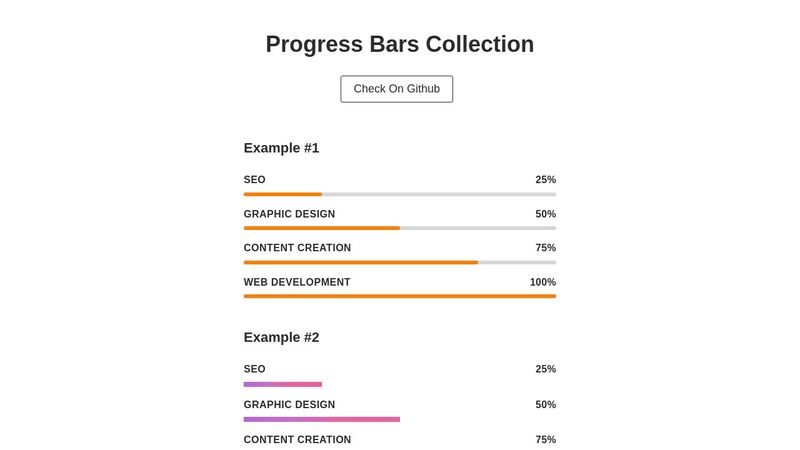Click the Web Development label

297,282
